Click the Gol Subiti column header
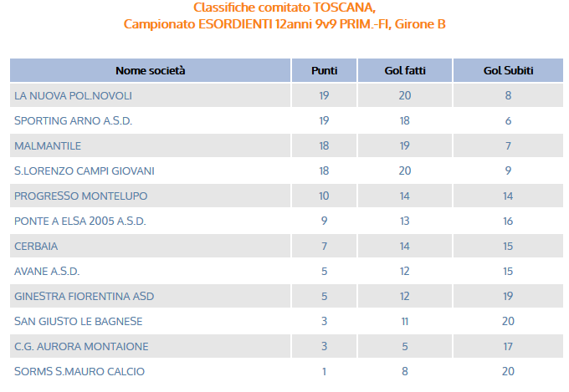Screen dimensions: 569x392 [x=508, y=70]
